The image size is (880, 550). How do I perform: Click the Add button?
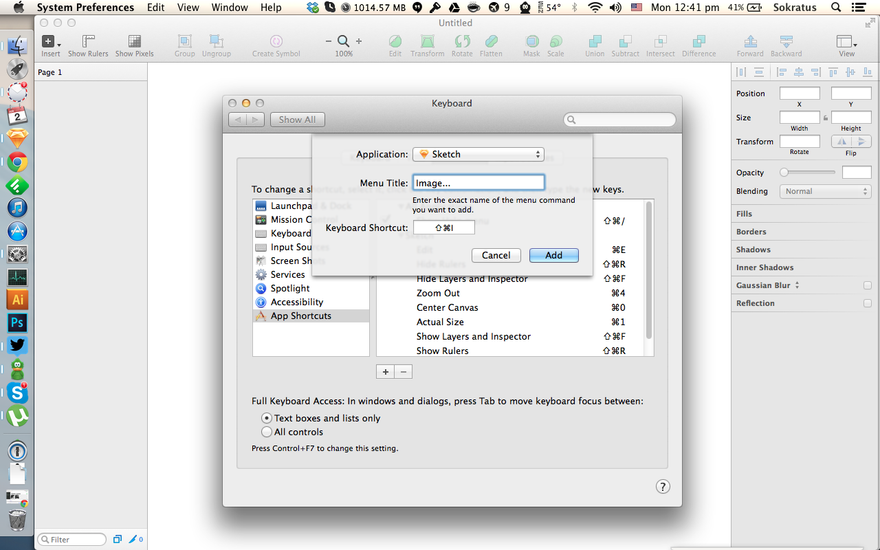553,255
